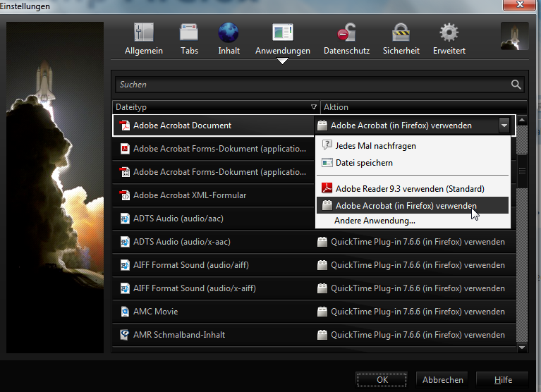Sort list by Dateityp column header
Viewport: 541px width, 392px height.
click(212, 107)
